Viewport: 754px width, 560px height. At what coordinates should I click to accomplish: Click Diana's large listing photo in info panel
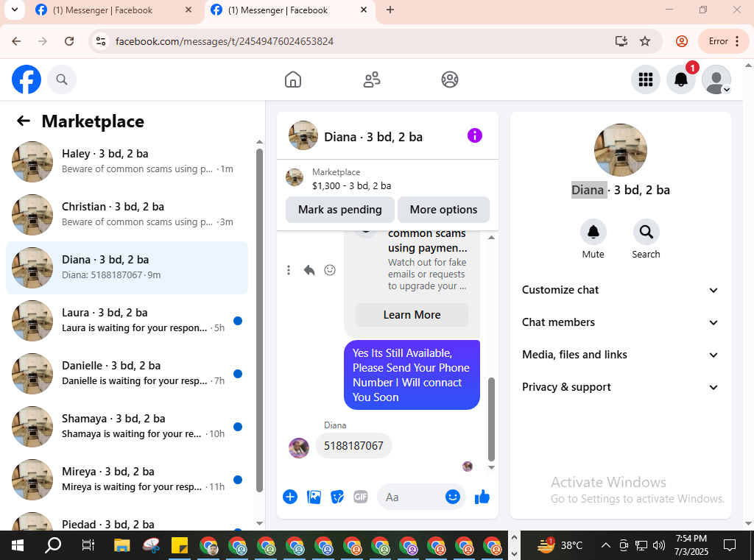(x=620, y=150)
